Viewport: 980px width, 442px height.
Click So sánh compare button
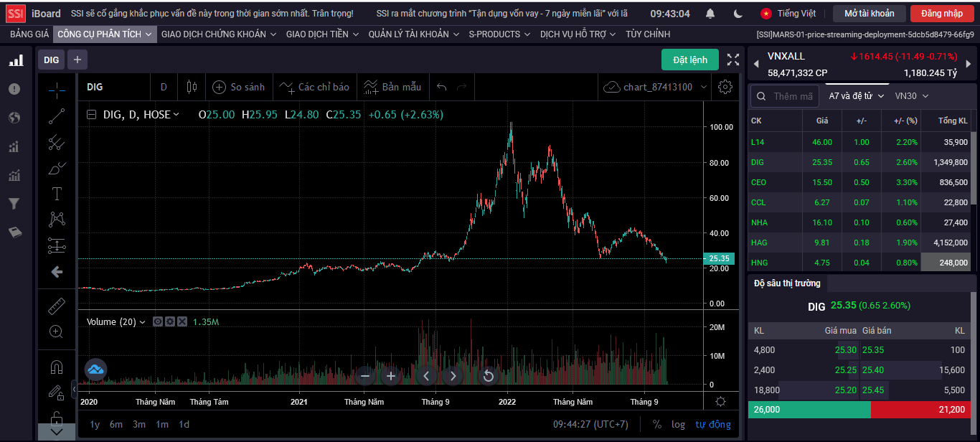[239, 87]
